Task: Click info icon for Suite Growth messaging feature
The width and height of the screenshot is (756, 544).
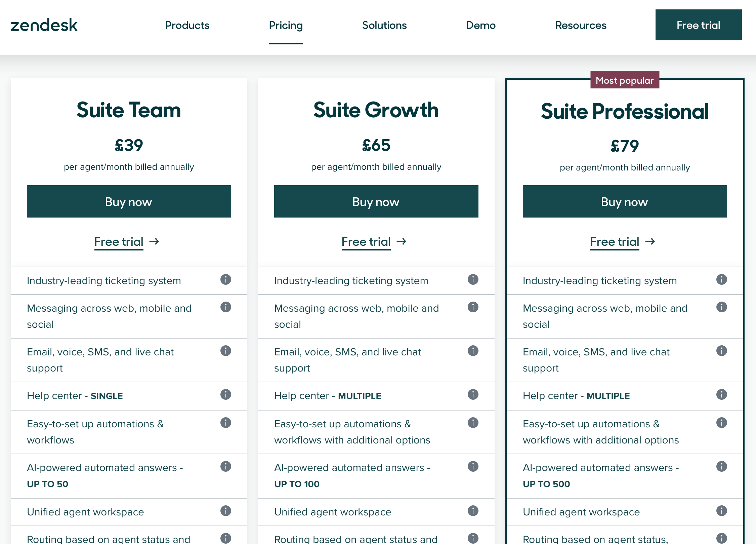Action: 473,307
